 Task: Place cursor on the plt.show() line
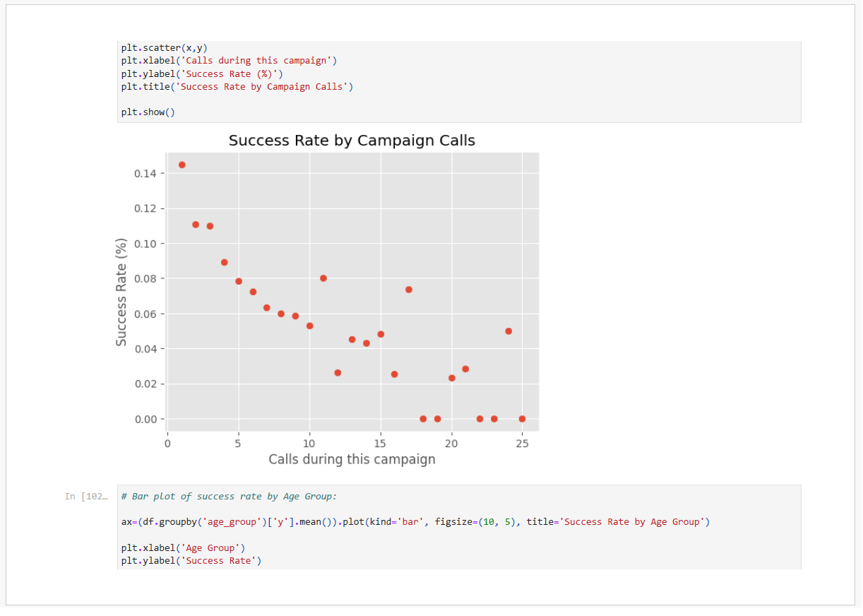(148, 112)
